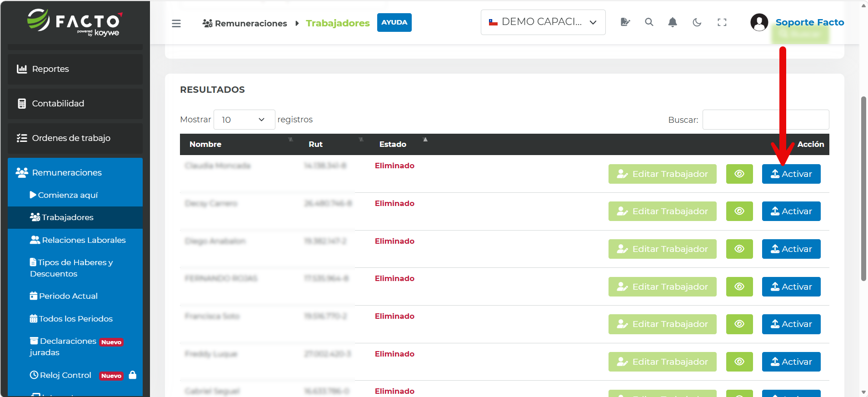This screenshot has width=868, height=397.
Task: Click Editar Trabajador for Freddy Luque
Action: [662, 362]
